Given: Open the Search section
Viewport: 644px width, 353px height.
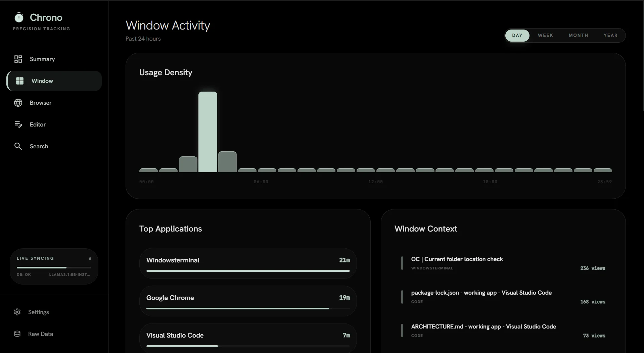Looking at the screenshot, I should [x=54, y=146].
